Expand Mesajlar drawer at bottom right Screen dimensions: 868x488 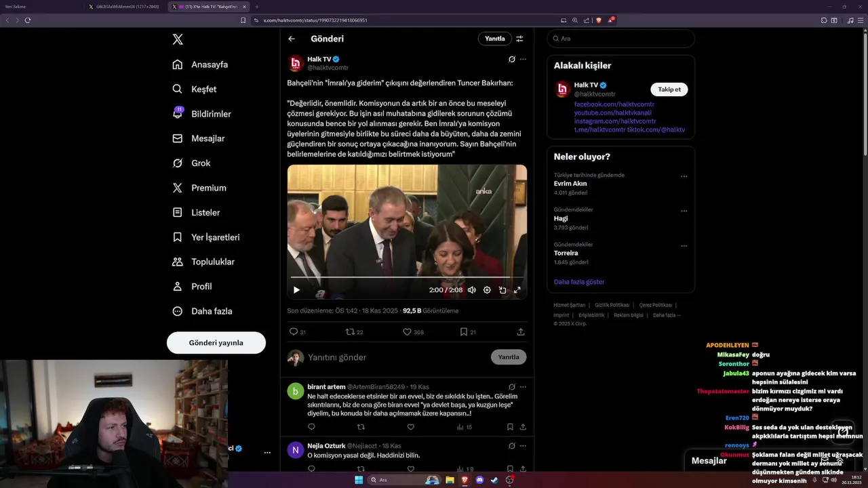[840, 461]
